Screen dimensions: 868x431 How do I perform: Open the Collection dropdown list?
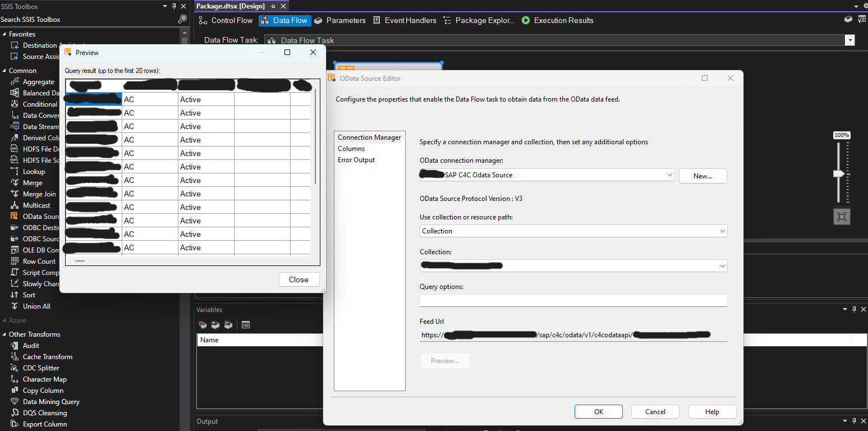[x=722, y=265]
